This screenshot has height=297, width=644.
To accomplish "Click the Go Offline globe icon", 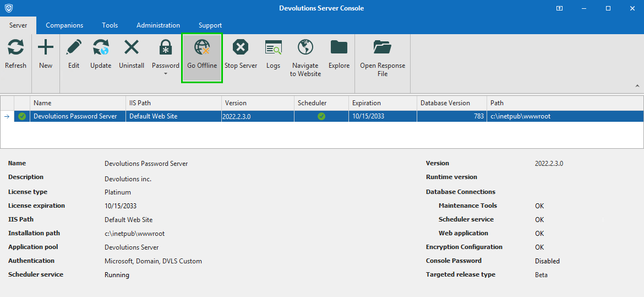I will (x=202, y=48).
